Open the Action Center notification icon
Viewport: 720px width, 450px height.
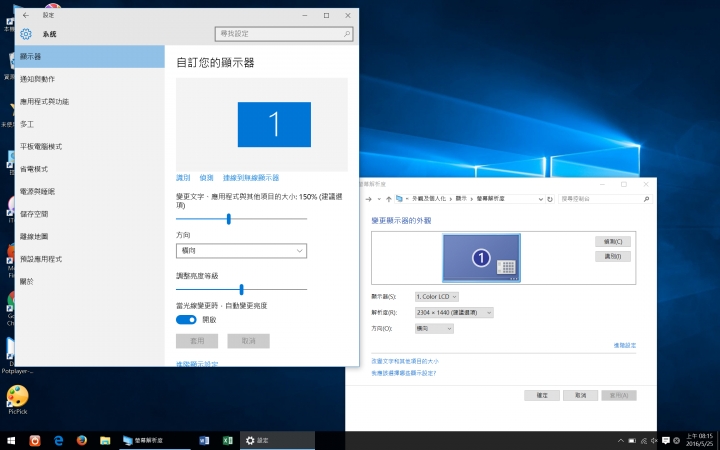666,441
